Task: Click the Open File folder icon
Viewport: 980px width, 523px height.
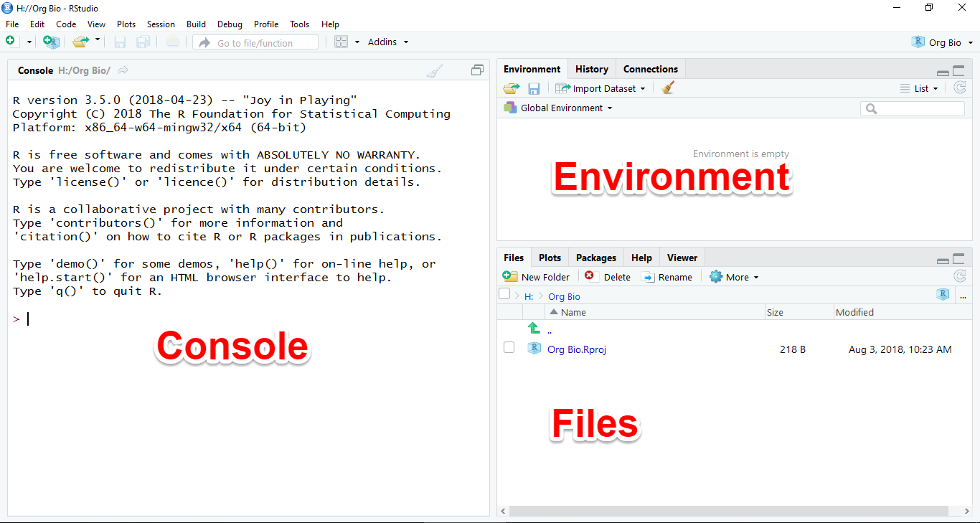Action: [x=80, y=42]
